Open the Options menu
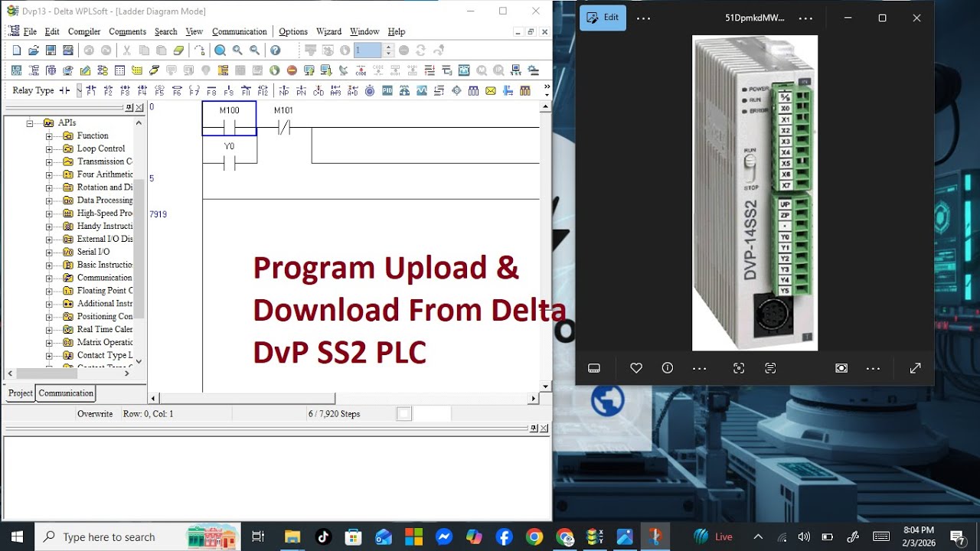980x551 pixels. [x=293, y=31]
